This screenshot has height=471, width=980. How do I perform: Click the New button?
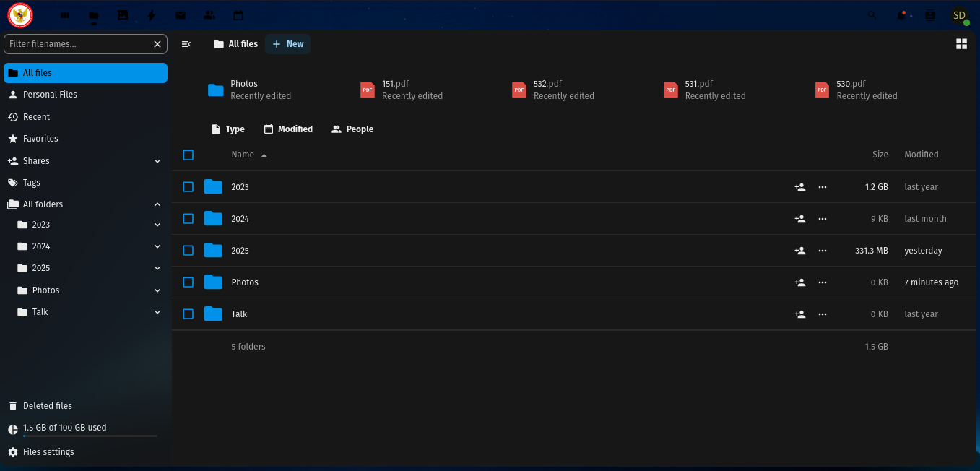point(287,44)
